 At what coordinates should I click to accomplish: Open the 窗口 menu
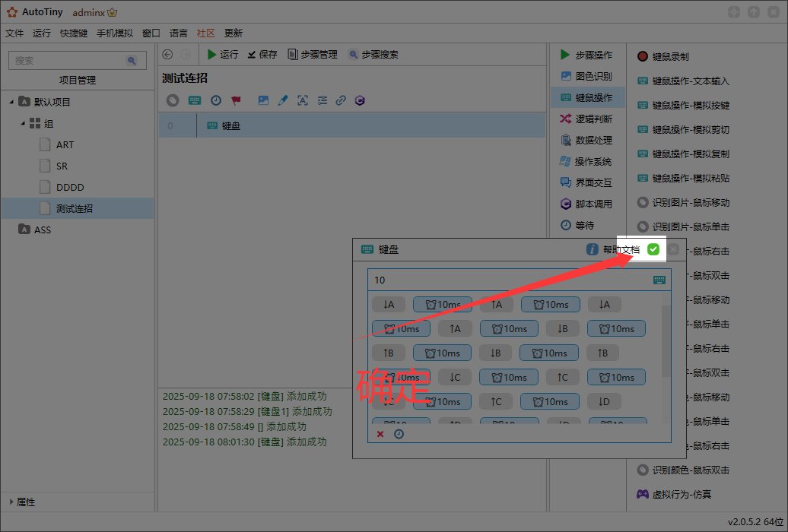[x=151, y=33]
